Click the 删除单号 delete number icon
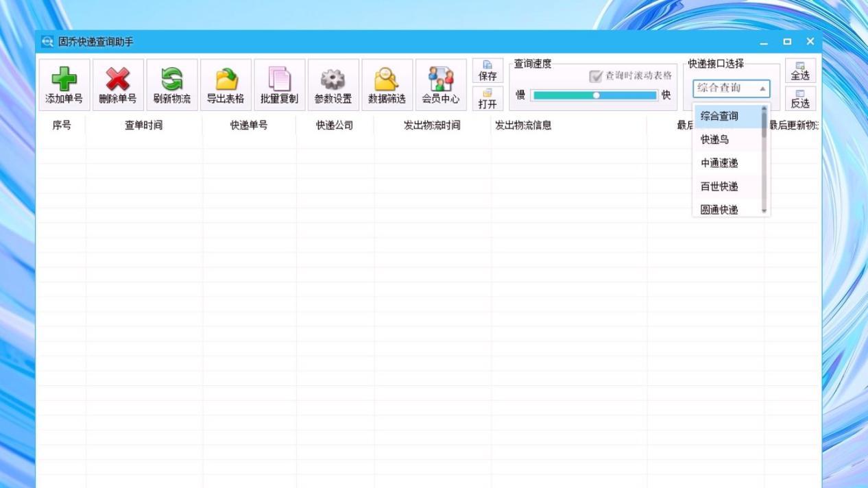Image resolution: width=868 pixels, height=488 pixels. (118, 84)
